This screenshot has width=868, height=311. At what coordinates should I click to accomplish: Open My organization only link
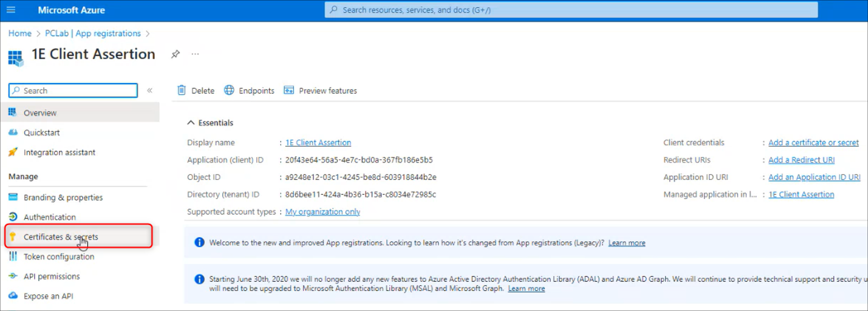pos(322,212)
